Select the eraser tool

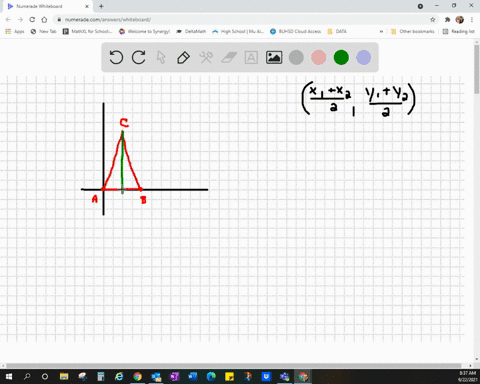[x=229, y=57]
